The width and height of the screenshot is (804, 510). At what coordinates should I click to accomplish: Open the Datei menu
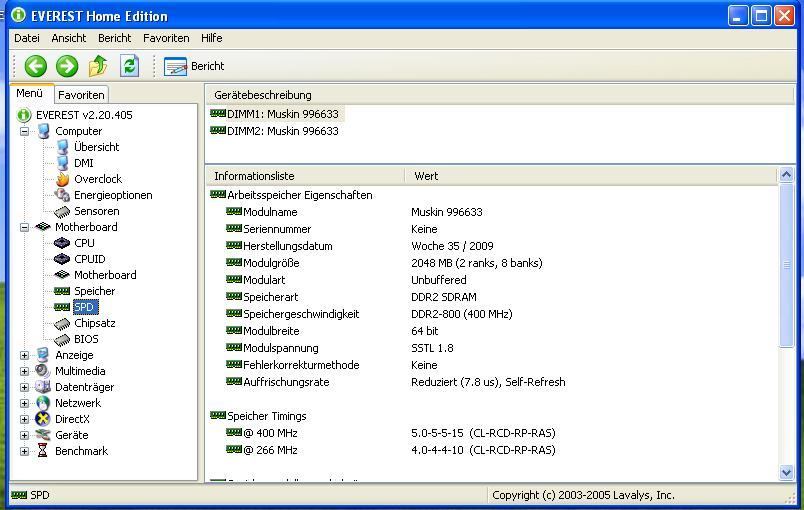[27, 38]
